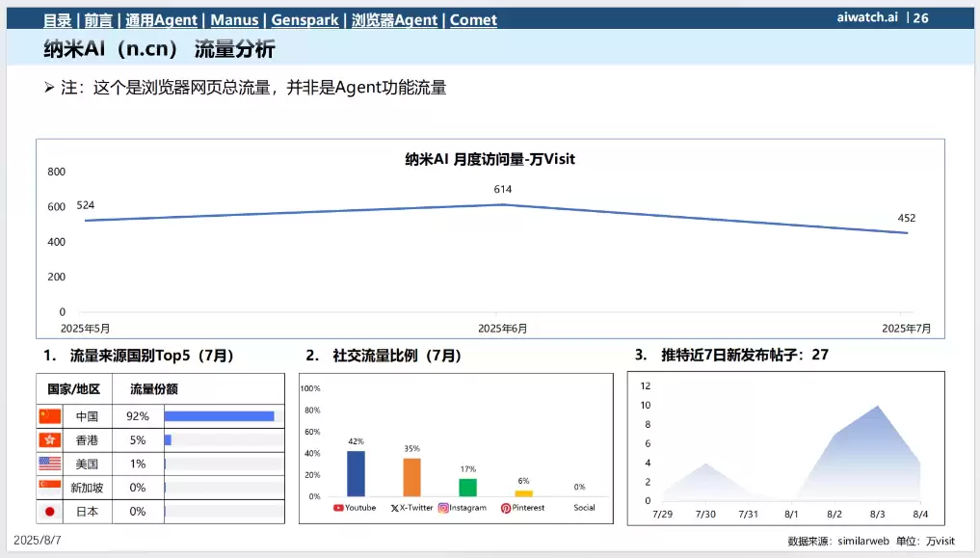Select the orange X-Twitter 35% bar
The height and width of the screenshot is (558, 980).
[411, 477]
